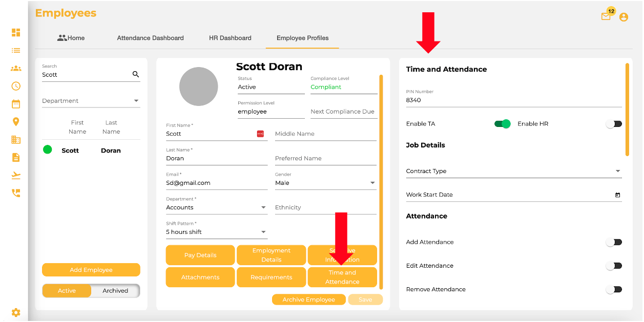Click the Archive Employee button
This screenshot has width=644, height=322.
pyautogui.click(x=309, y=299)
